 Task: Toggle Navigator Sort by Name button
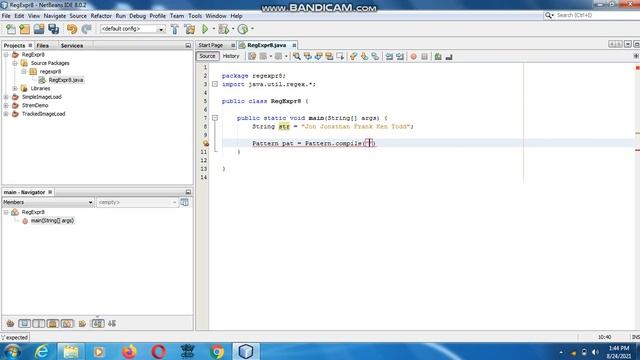98,324
